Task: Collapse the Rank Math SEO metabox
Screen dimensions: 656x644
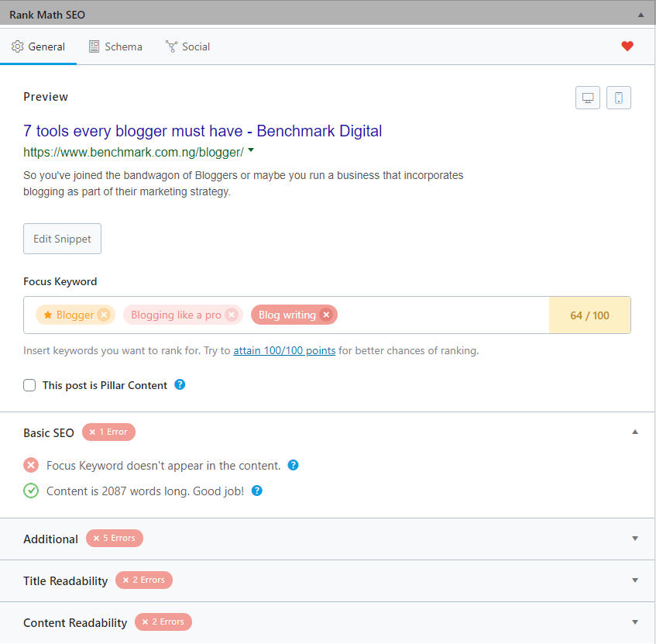Action: (x=641, y=15)
